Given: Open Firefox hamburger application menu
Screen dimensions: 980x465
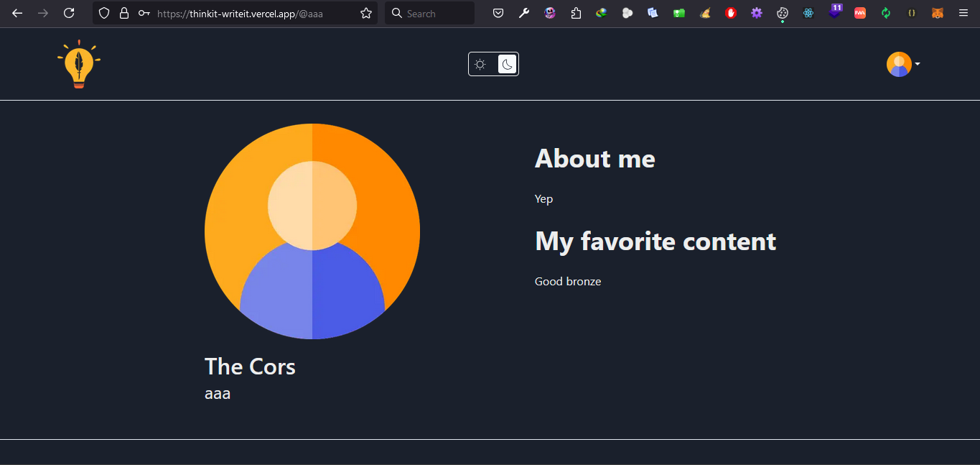Looking at the screenshot, I should point(963,13).
